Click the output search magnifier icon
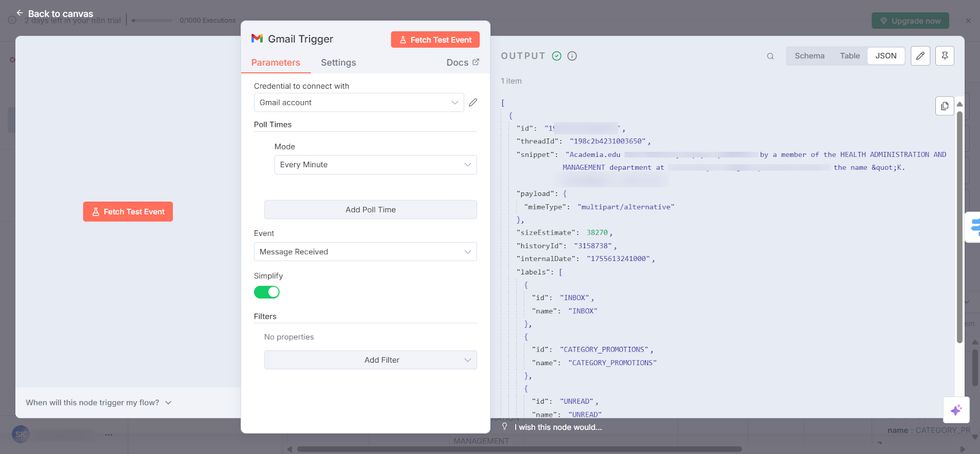 770,56
